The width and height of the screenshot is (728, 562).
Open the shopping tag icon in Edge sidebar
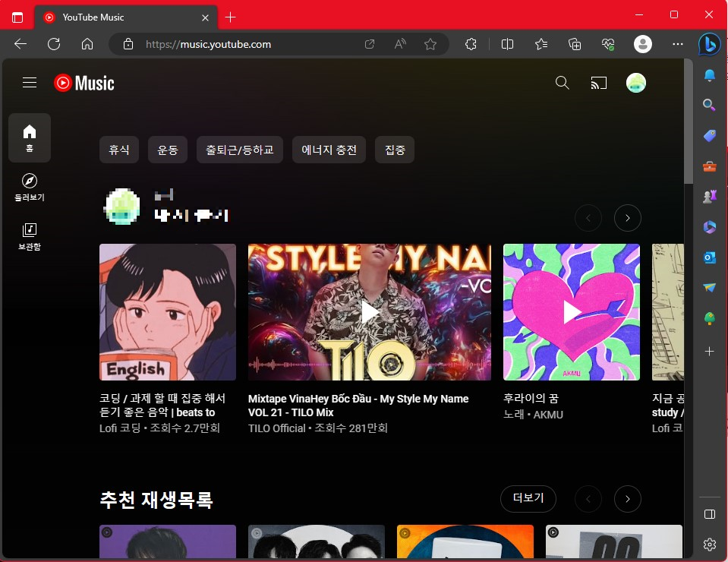click(x=710, y=136)
